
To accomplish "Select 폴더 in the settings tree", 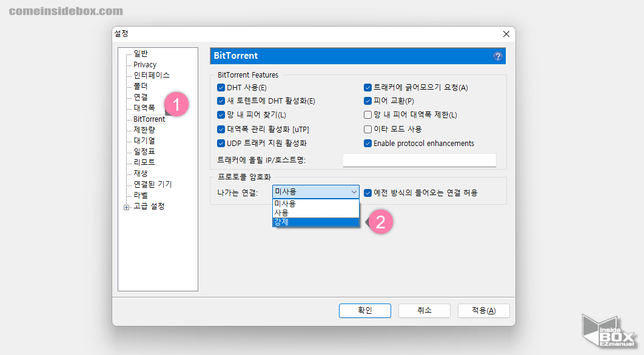I will tap(141, 86).
